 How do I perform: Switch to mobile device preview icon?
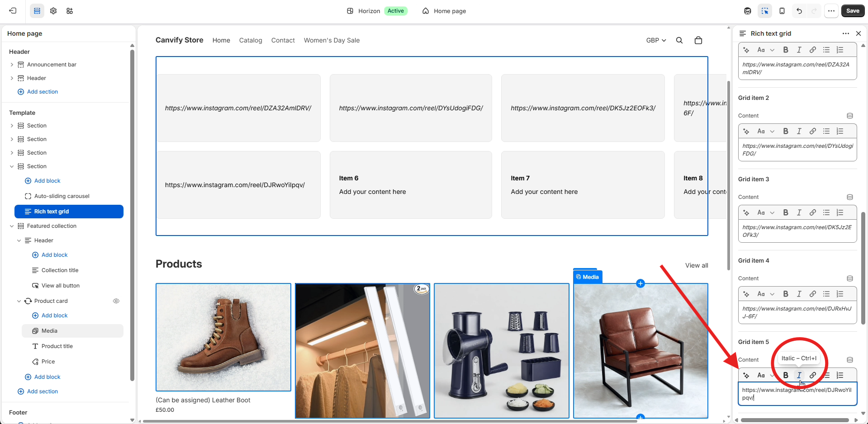point(782,11)
